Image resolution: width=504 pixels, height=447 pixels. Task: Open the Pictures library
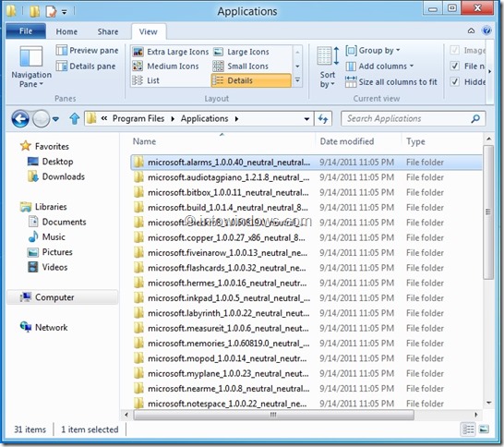click(x=50, y=252)
